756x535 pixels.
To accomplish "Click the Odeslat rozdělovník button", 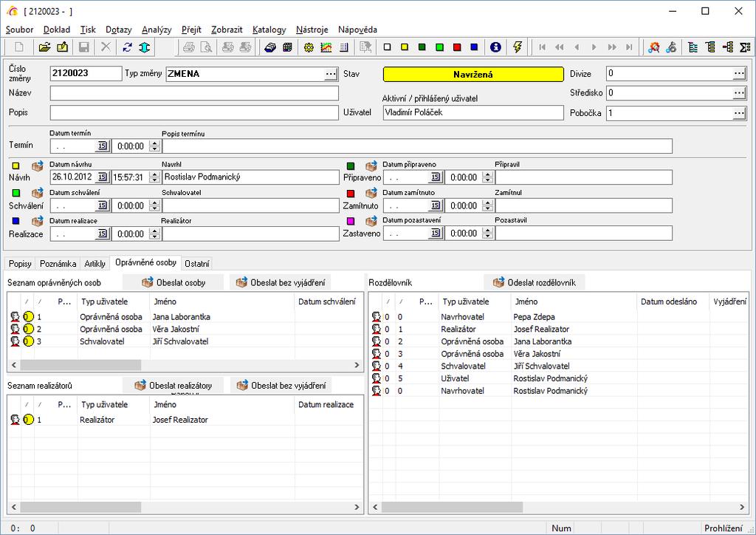I will point(535,282).
